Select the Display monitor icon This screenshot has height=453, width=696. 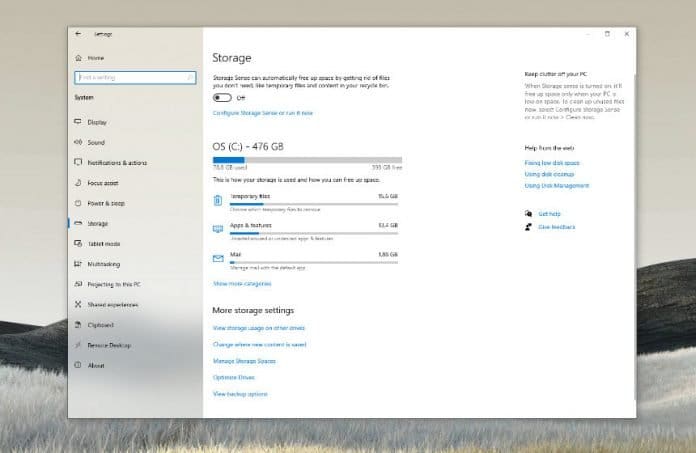point(78,122)
